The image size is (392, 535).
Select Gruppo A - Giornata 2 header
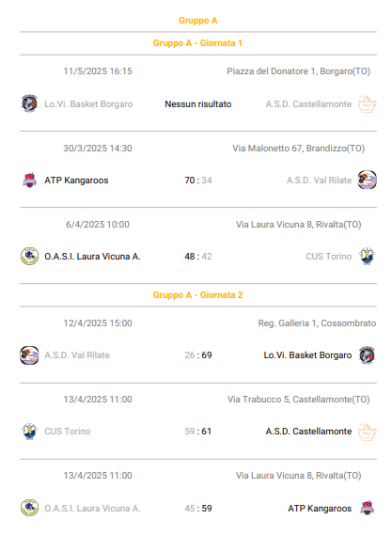pyautogui.click(x=197, y=295)
